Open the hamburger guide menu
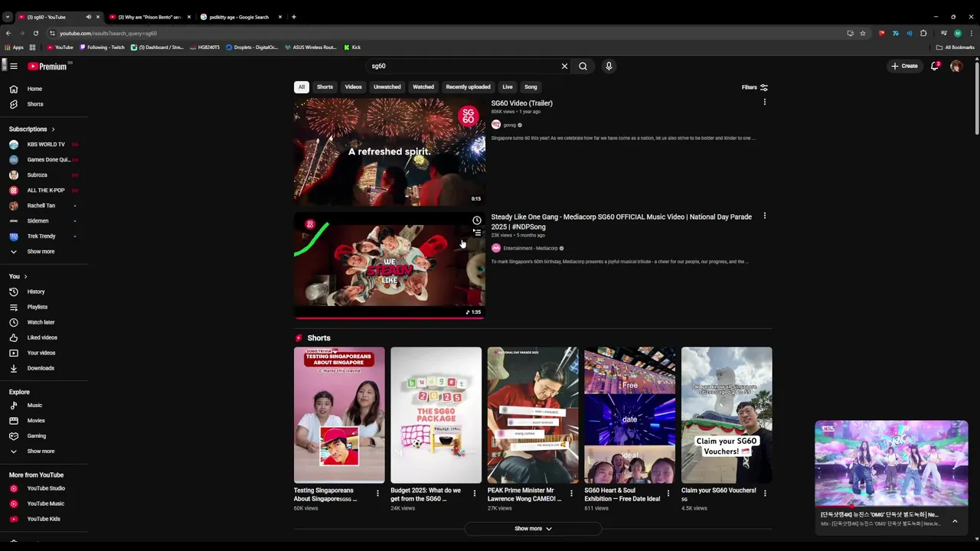This screenshot has height=551, width=980. [x=14, y=66]
